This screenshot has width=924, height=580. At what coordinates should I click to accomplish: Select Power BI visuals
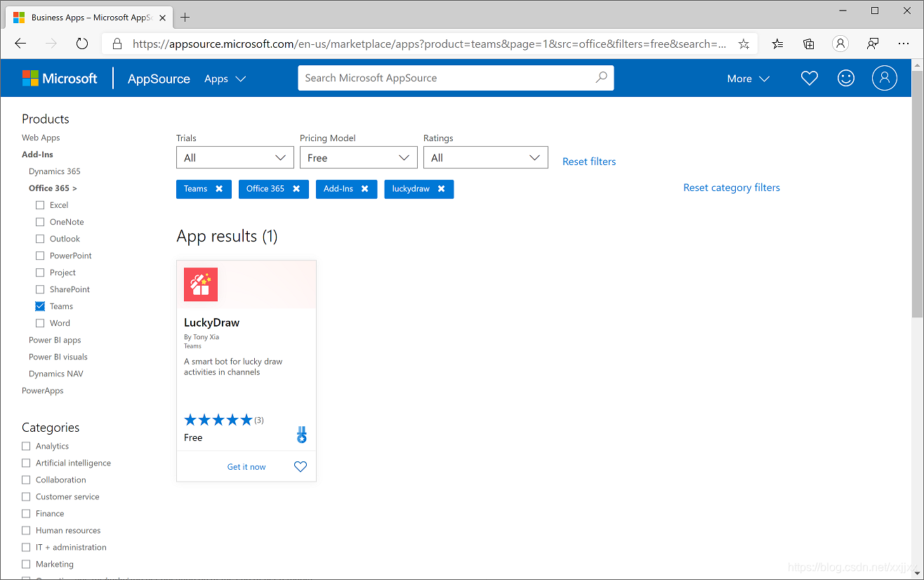tap(58, 357)
